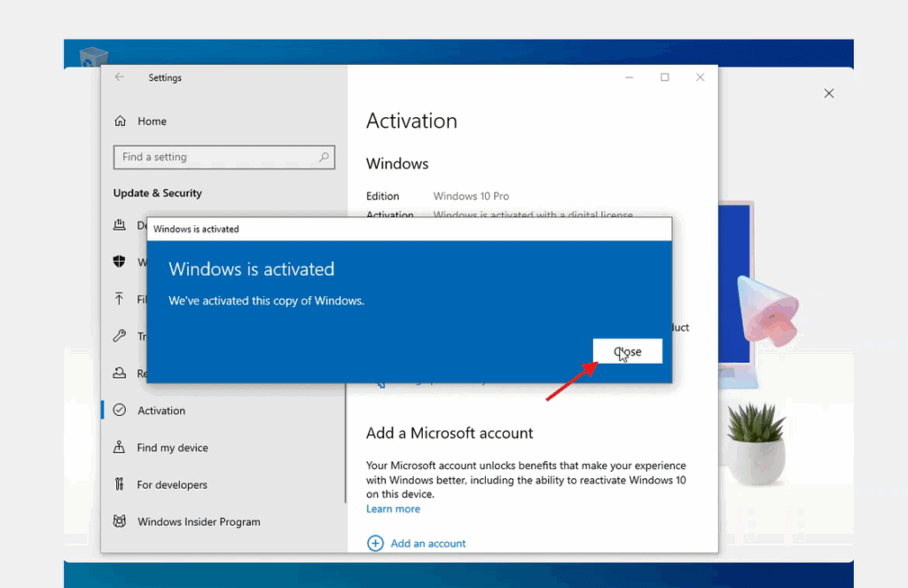Open the Troubleshoot wrench icon
Viewport: 908px width, 588px height.
(120, 336)
